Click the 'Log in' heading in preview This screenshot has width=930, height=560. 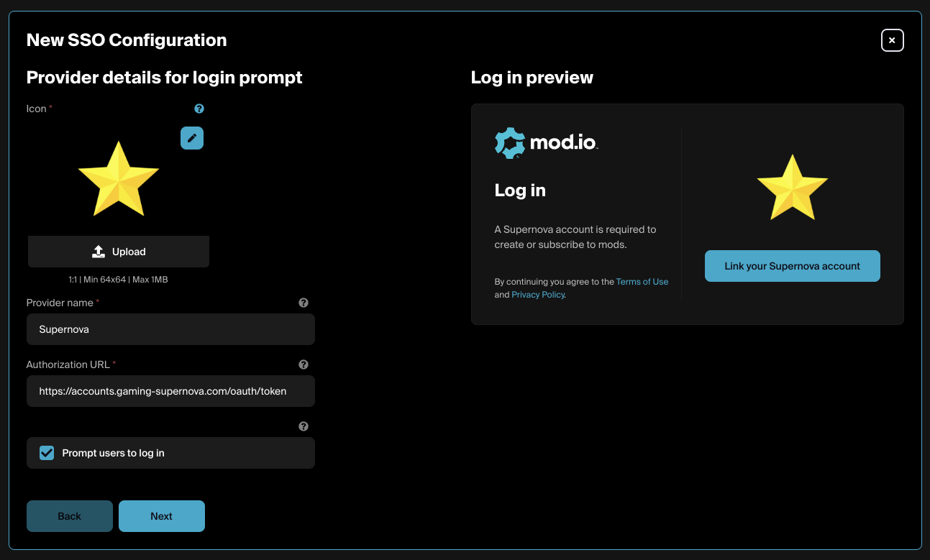click(520, 191)
